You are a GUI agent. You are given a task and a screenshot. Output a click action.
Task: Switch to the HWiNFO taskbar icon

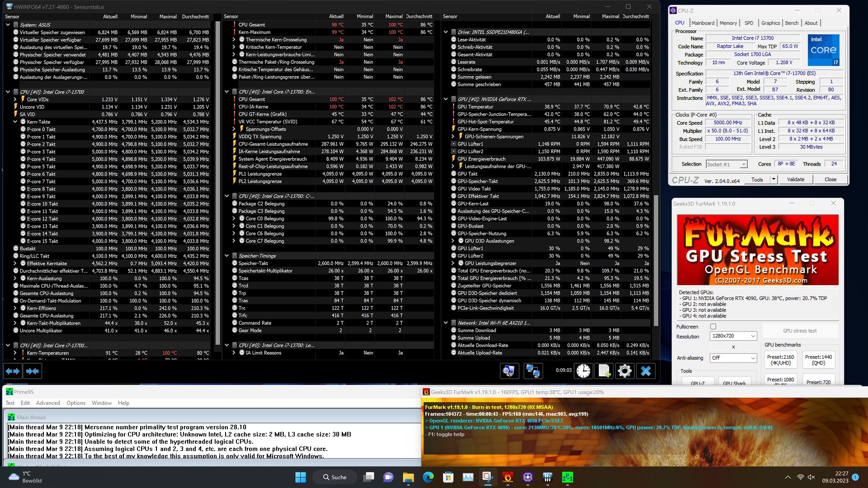pos(547,477)
